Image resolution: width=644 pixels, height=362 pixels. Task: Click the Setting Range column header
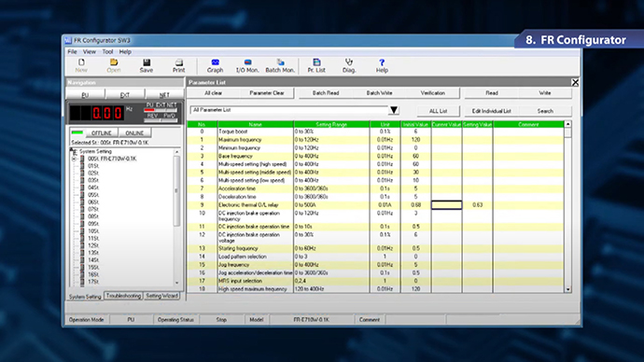tap(331, 124)
